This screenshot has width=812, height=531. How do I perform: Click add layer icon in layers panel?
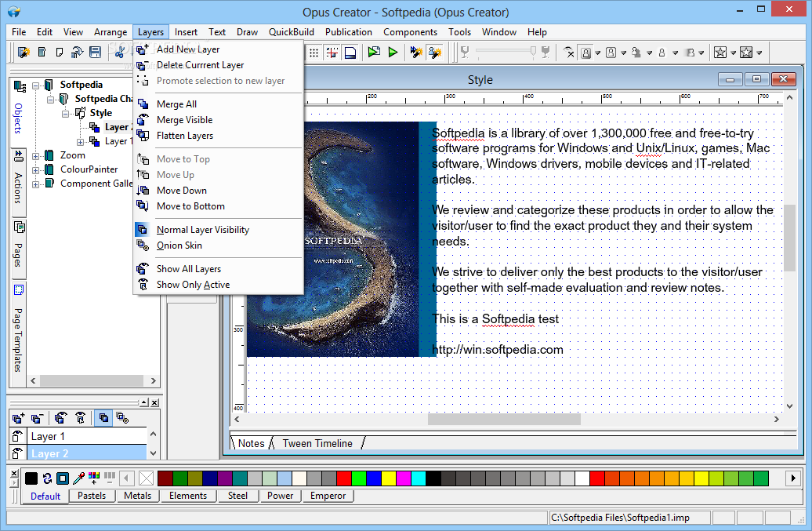coord(18,418)
